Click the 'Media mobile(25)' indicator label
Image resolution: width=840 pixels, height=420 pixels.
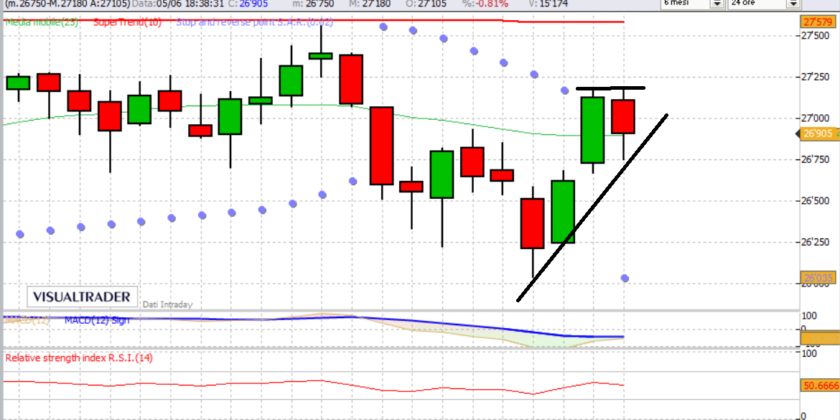tap(38, 22)
